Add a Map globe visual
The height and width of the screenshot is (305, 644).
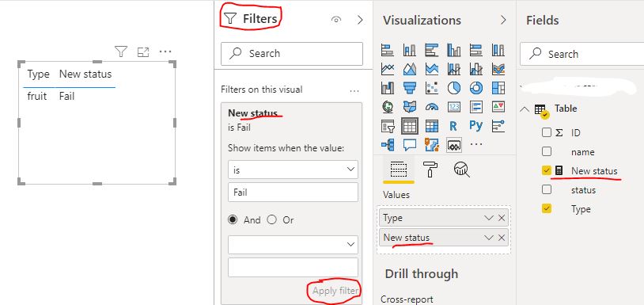388,107
